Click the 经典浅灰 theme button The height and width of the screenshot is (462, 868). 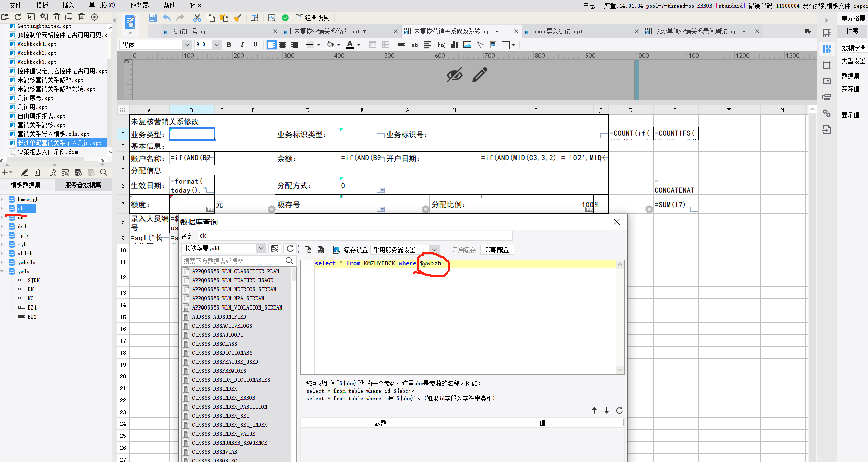point(312,18)
